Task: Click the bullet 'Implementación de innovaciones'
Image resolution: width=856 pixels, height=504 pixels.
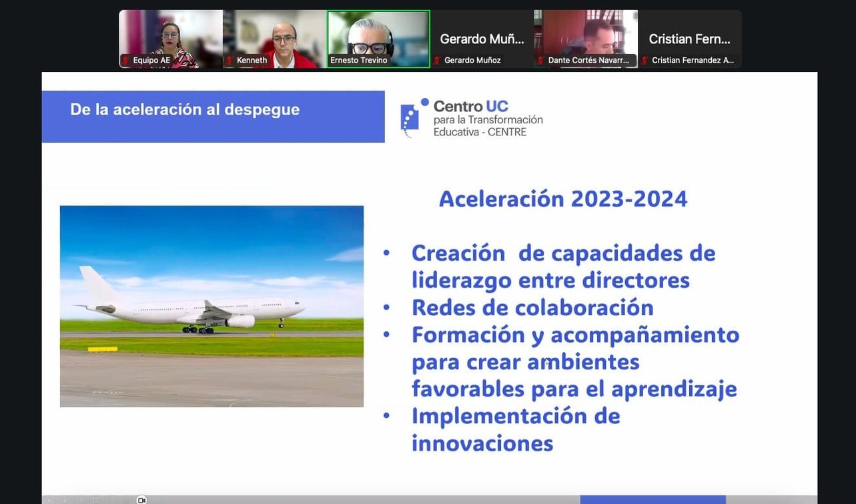Action: coord(516,429)
